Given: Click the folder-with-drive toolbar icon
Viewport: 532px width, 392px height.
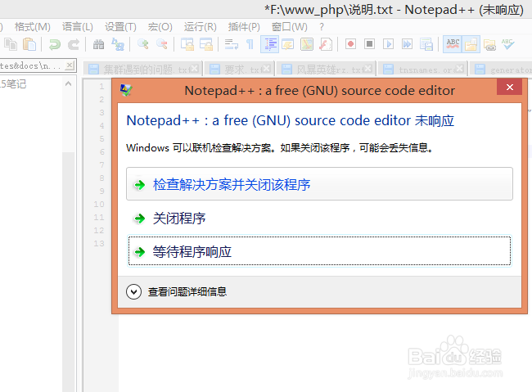Looking at the screenshot, I should pyautogui.click(x=489, y=44).
